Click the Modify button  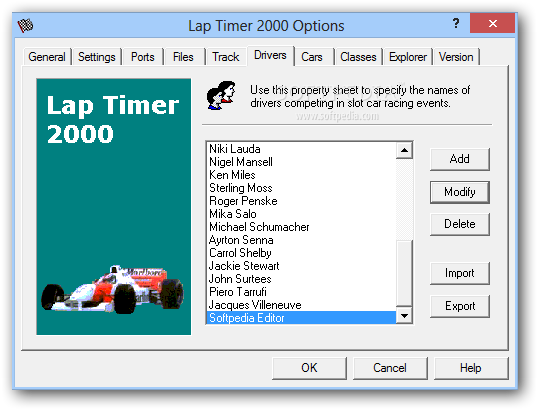click(x=460, y=192)
